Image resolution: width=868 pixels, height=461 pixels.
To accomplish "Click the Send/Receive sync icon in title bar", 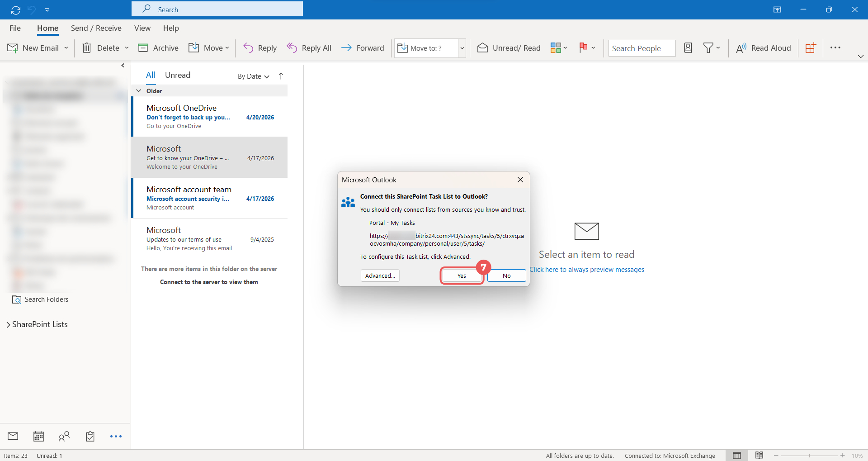I will [x=16, y=10].
